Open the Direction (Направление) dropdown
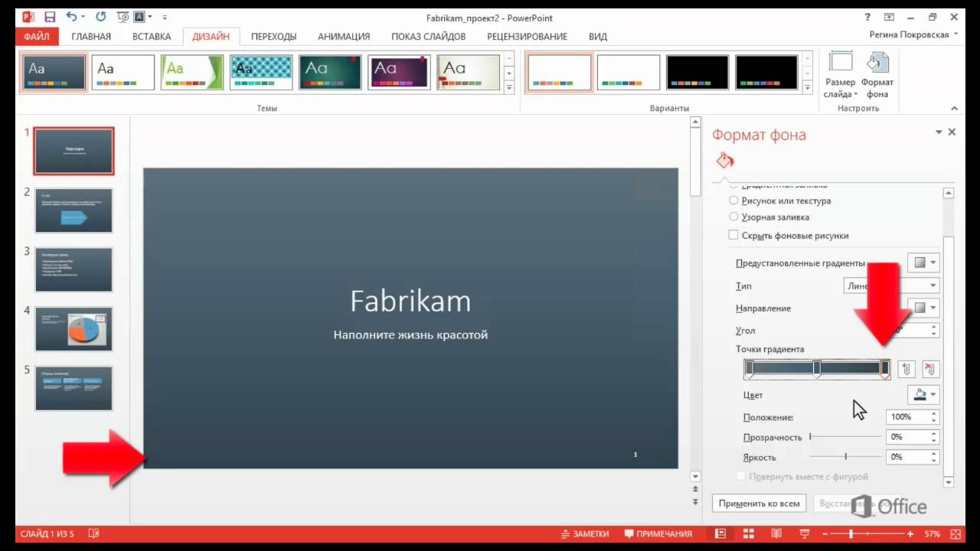 pyautogui.click(x=923, y=308)
